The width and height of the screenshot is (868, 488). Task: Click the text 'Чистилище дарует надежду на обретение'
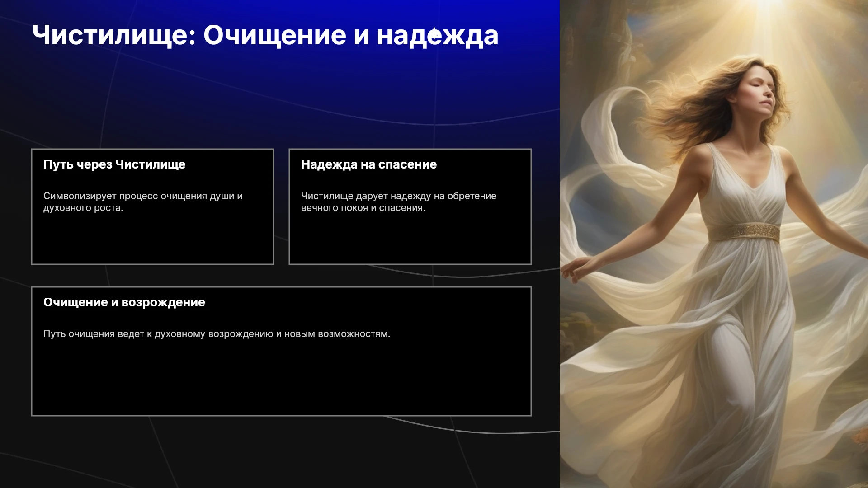(399, 196)
